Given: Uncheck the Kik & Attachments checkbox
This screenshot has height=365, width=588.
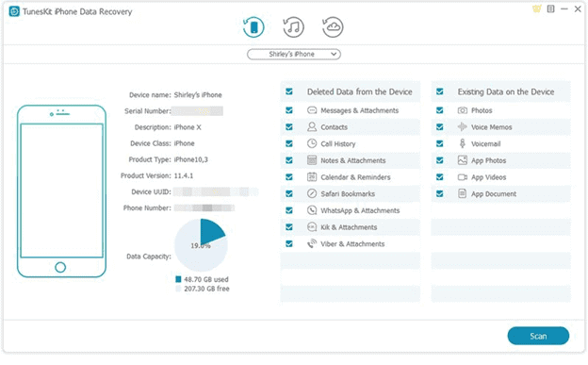Looking at the screenshot, I should [x=289, y=226].
